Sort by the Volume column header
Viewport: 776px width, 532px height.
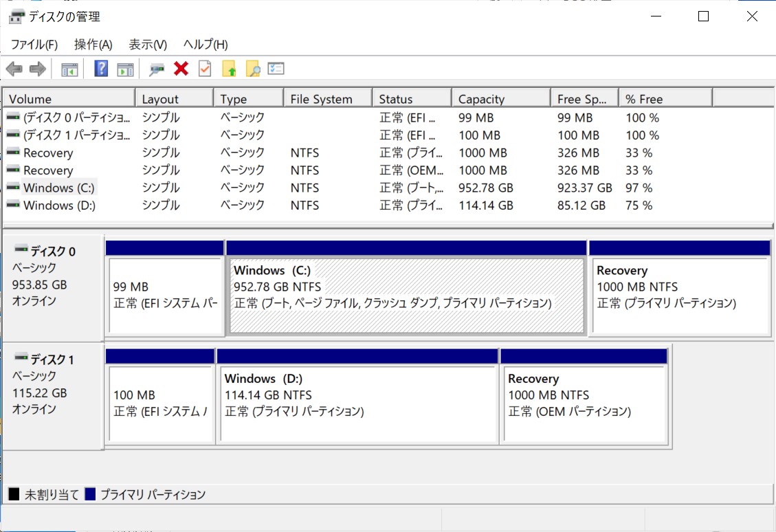[x=69, y=99]
